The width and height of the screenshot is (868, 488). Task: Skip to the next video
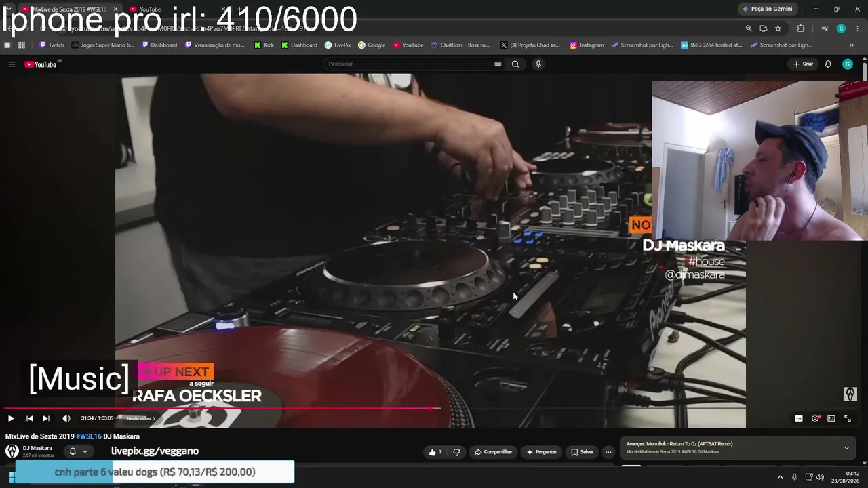(46, 418)
